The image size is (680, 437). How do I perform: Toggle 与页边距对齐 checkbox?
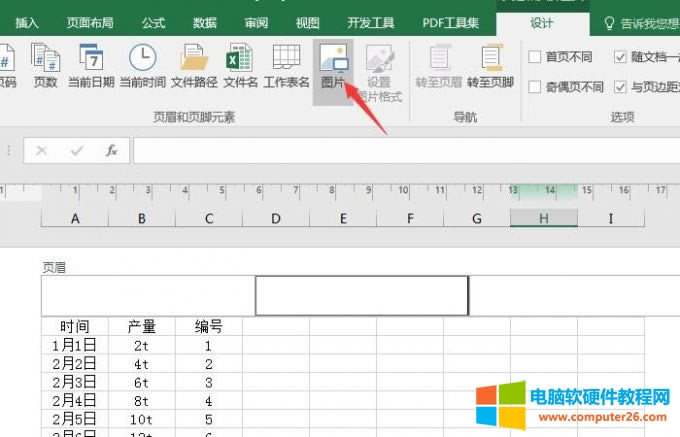[620, 87]
